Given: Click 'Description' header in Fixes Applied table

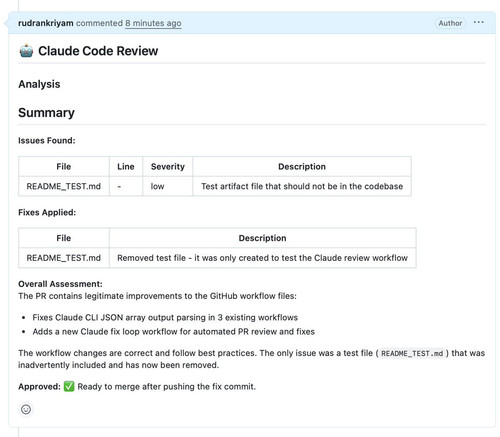Looking at the screenshot, I should (262, 238).
